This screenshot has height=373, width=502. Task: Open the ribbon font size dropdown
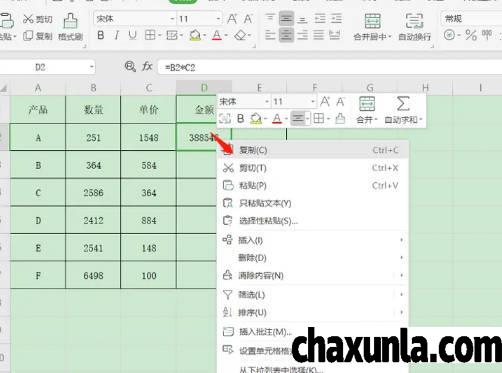pos(218,19)
